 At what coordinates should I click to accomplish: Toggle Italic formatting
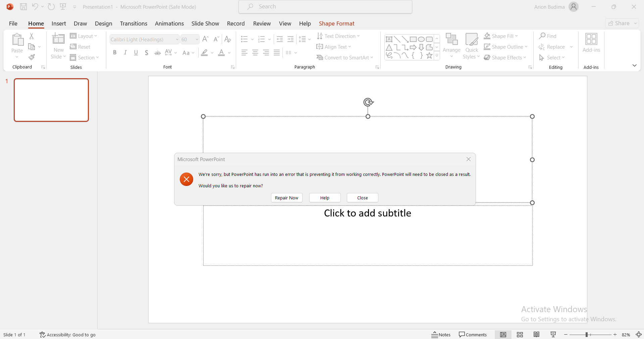pyautogui.click(x=125, y=53)
